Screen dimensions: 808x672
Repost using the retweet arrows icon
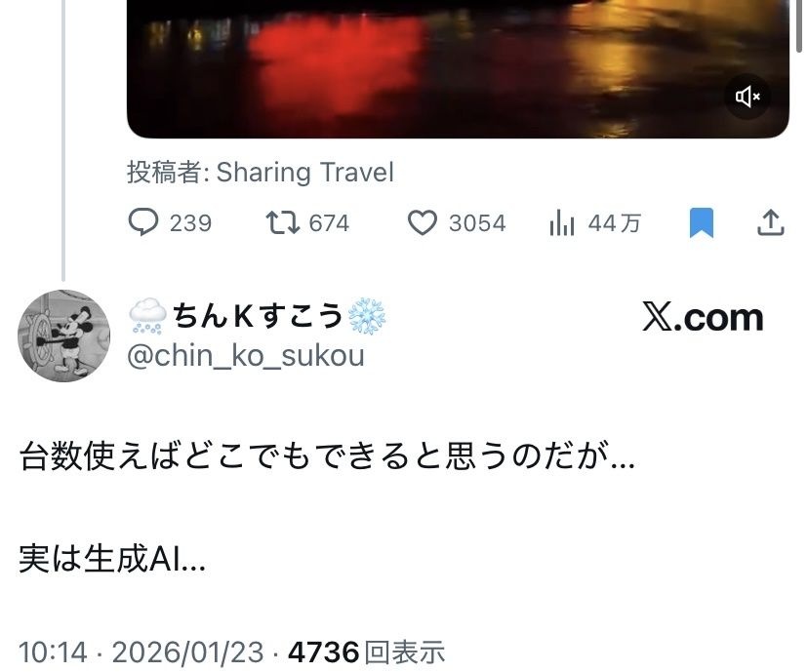[x=282, y=223]
